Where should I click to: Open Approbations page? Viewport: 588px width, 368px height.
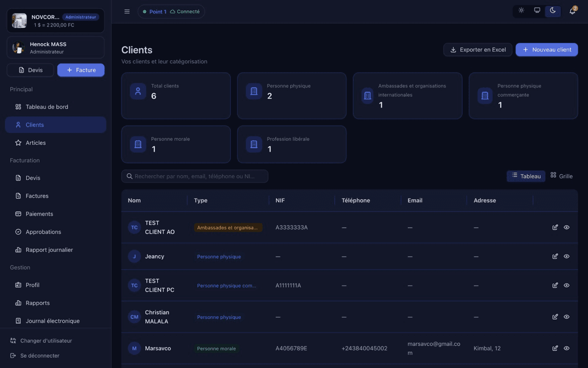coord(55,232)
